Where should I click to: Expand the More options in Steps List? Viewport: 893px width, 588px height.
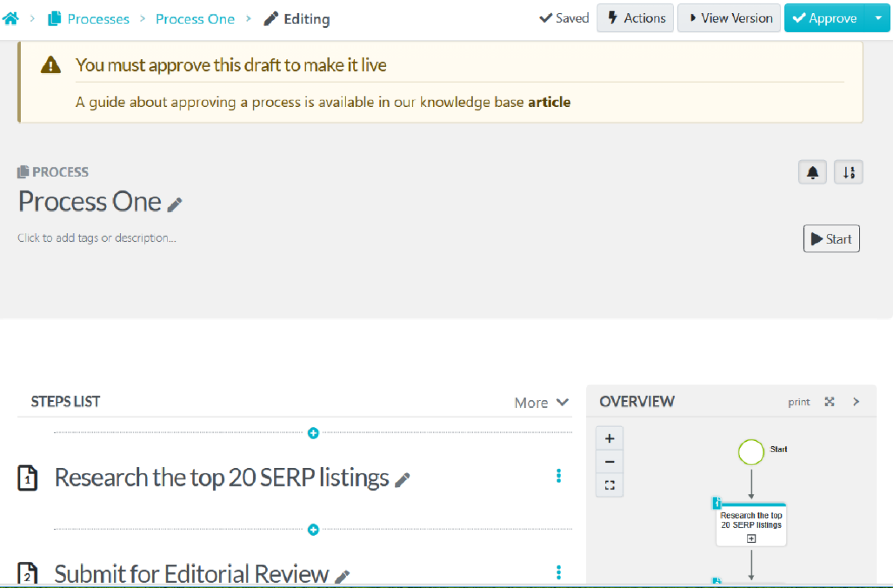(538, 401)
